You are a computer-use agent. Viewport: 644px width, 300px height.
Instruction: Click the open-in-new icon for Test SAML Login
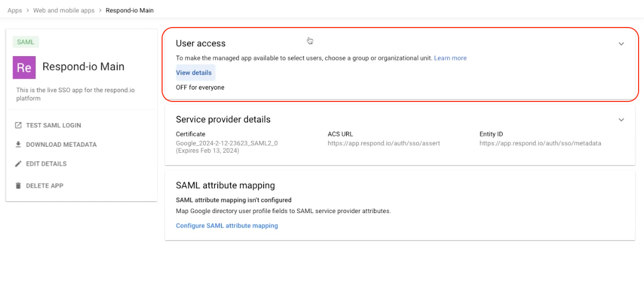(x=18, y=125)
